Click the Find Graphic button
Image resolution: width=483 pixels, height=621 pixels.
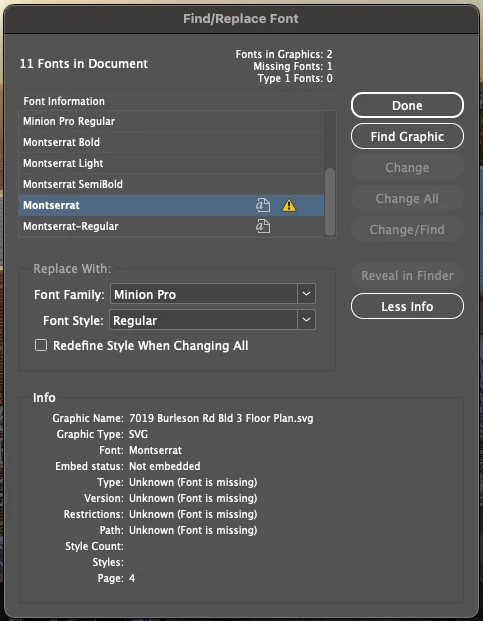click(x=407, y=137)
